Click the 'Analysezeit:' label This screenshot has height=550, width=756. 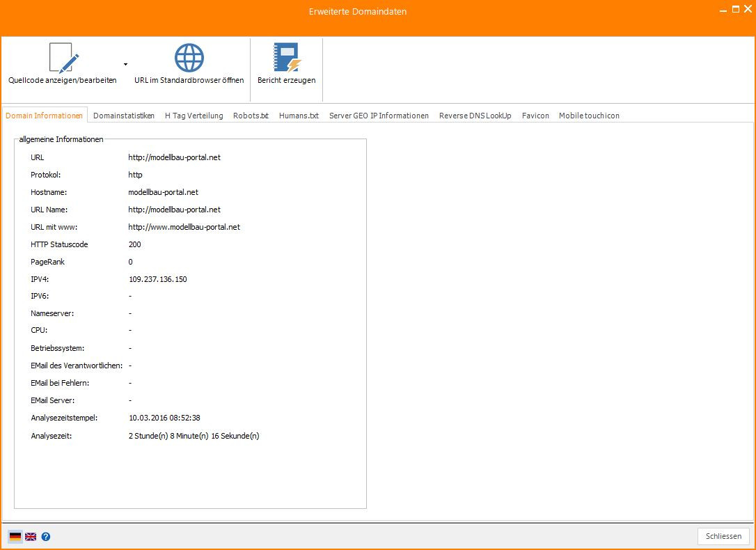point(51,436)
